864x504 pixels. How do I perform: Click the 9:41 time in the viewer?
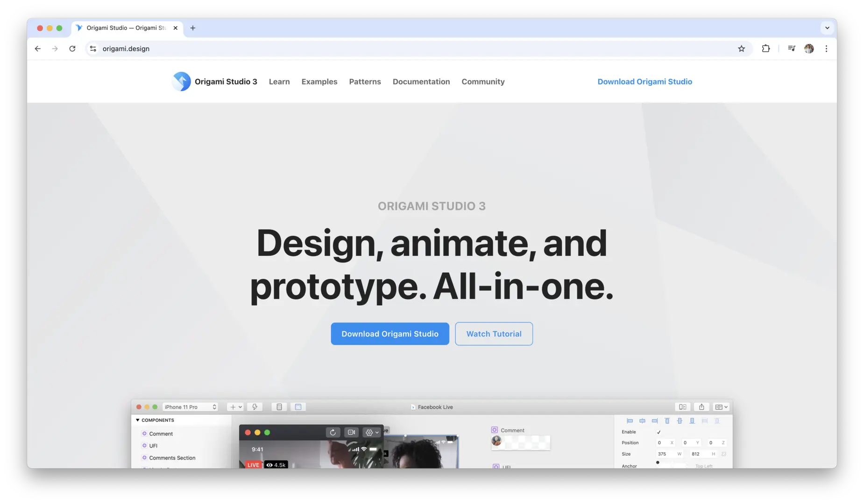click(257, 449)
